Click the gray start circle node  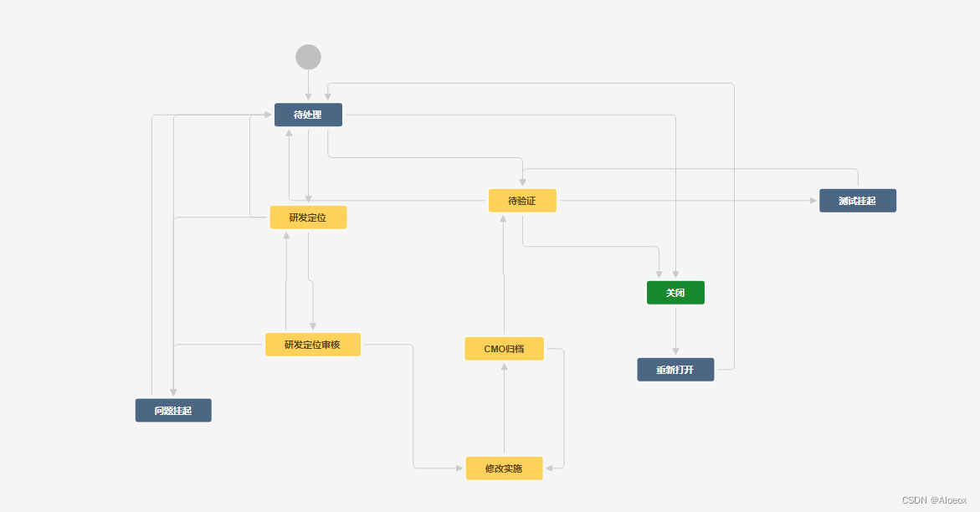(308, 57)
